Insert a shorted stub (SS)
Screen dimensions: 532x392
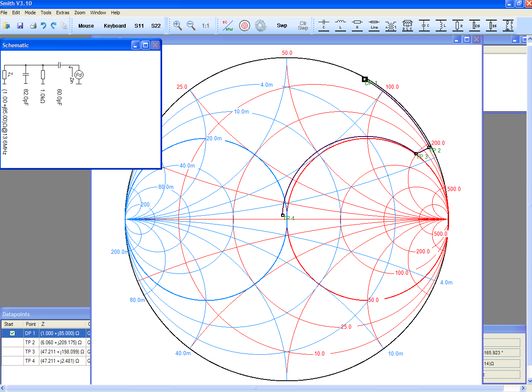(492, 25)
